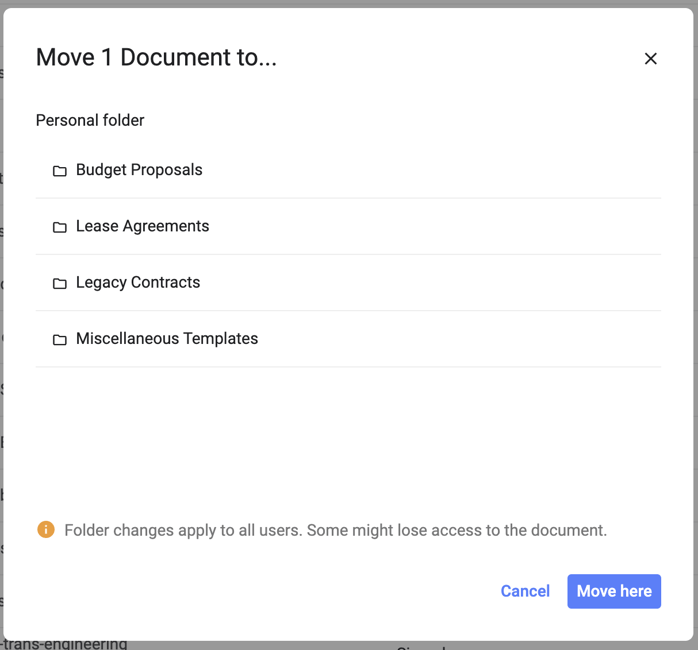Cancel the move operation

click(525, 591)
